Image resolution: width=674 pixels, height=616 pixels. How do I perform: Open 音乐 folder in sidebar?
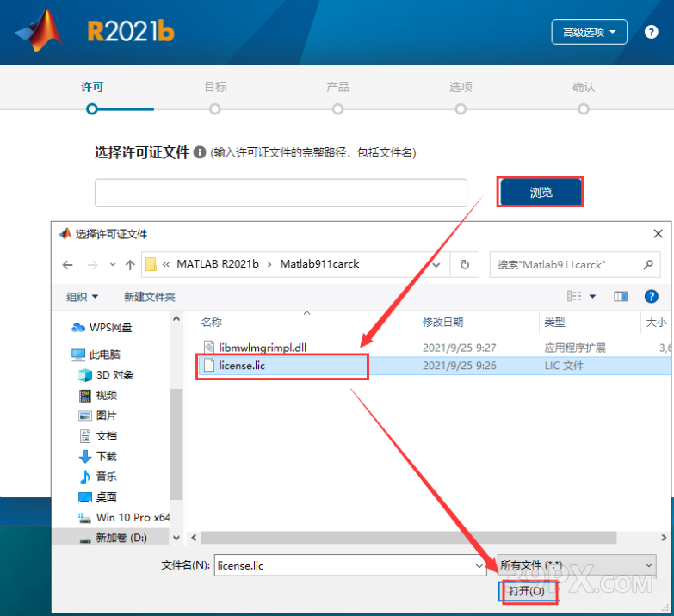coord(98,477)
